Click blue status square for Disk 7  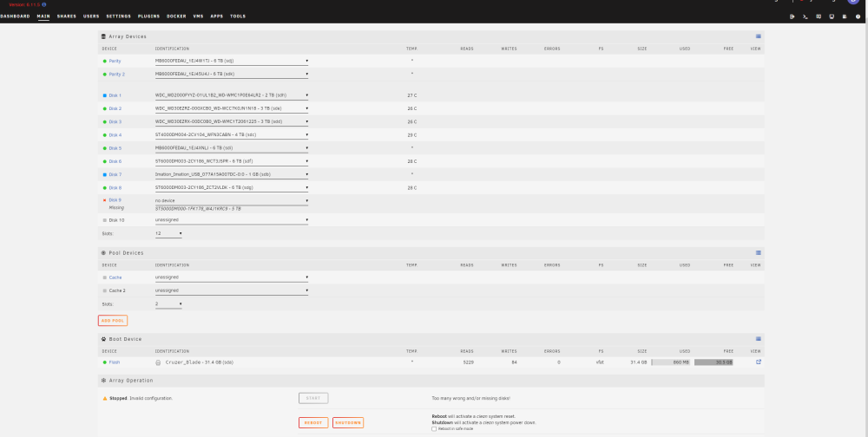[x=105, y=174]
